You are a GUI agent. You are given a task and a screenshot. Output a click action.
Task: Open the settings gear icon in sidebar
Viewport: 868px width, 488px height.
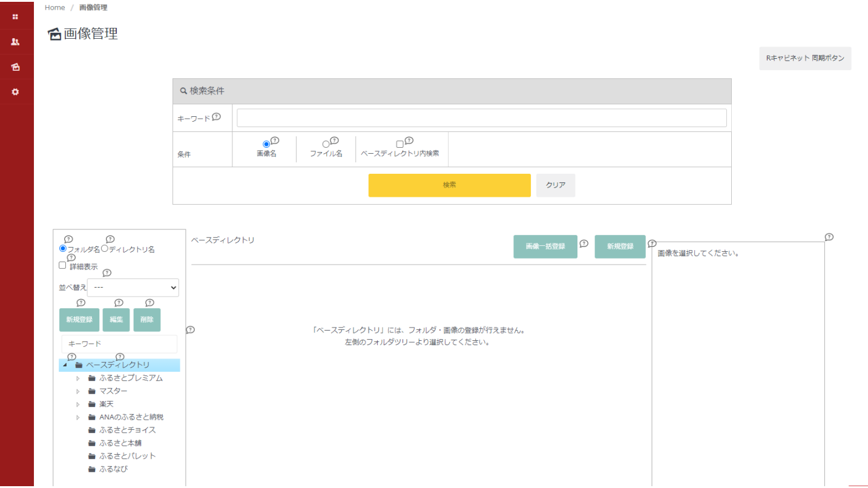pos(16,92)
